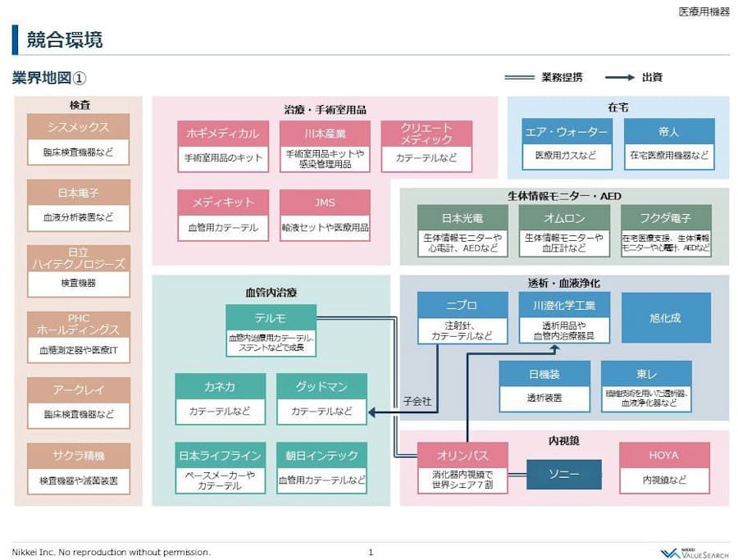Select the HOYA company box
The width and height of the screenshot is (738, 560).
point(664,455)
